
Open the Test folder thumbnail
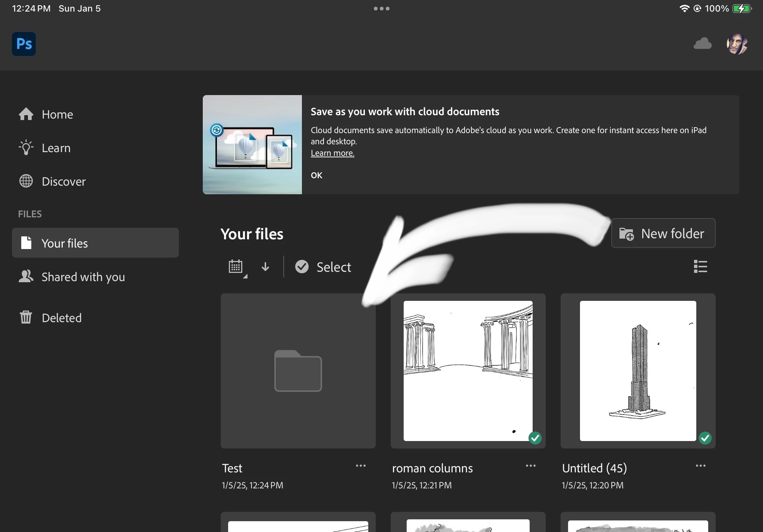[x=298, y=371]
